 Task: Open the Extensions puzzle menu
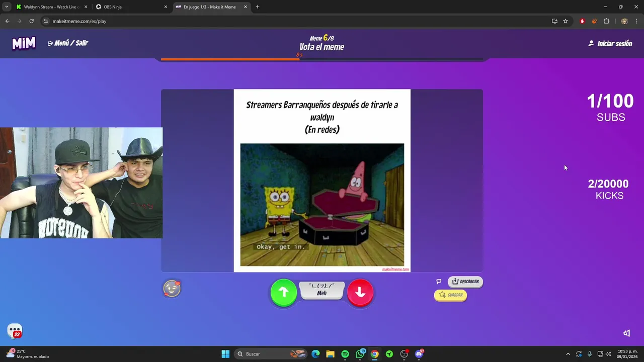(606, 21)
